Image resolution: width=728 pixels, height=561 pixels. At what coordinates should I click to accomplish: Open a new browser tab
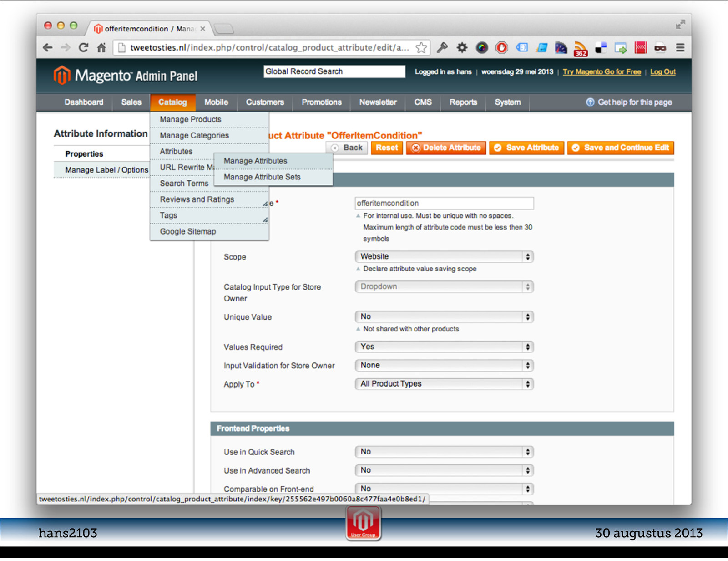pos(224,29)
